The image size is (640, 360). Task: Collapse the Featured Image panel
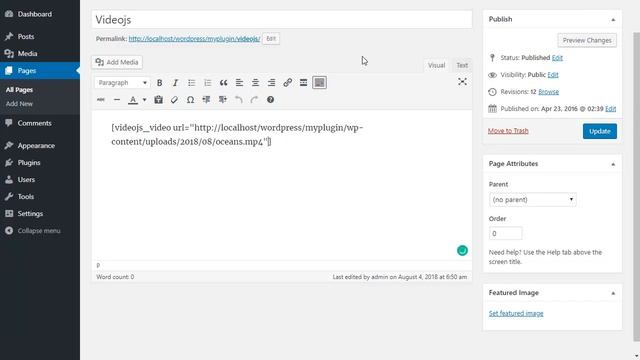613,293
